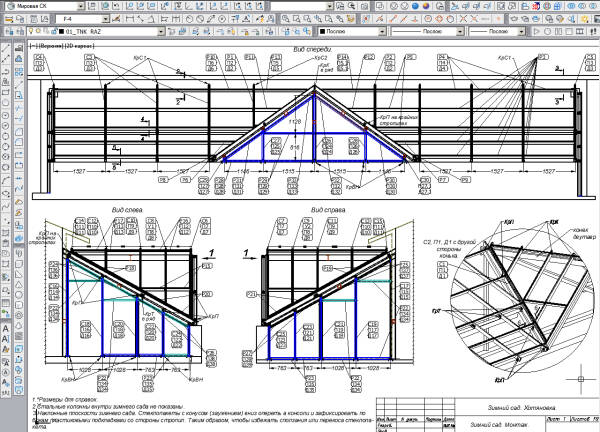Viewport: 600px width, 432px height.
Task: Select the Hatch tool in the left toolbar
Action: point(6,276)
